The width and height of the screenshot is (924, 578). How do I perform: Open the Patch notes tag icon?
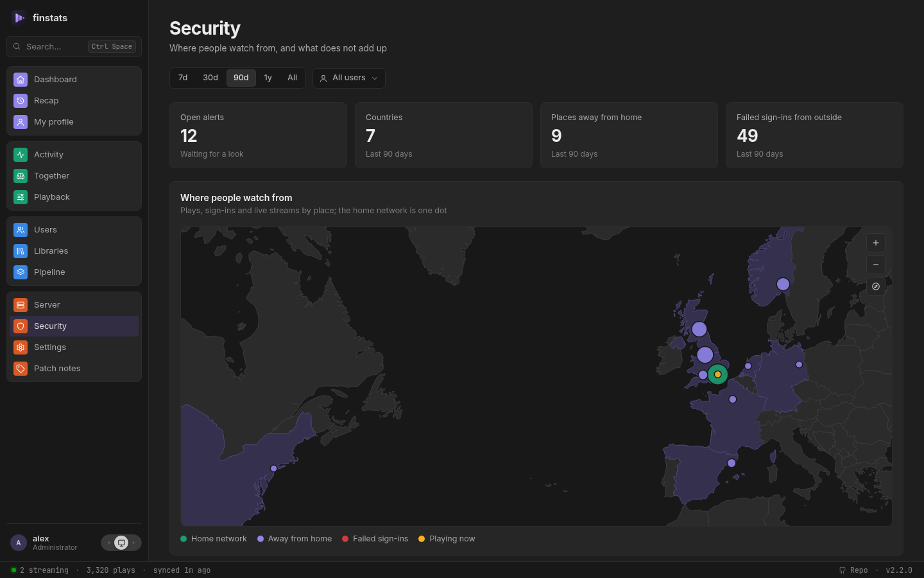(21, 369)
